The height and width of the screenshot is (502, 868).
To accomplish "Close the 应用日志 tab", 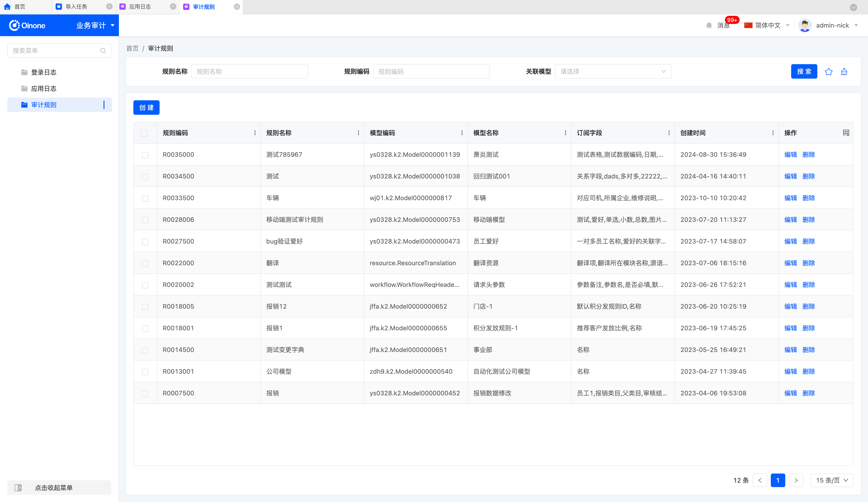I will (x=173, y=7).
